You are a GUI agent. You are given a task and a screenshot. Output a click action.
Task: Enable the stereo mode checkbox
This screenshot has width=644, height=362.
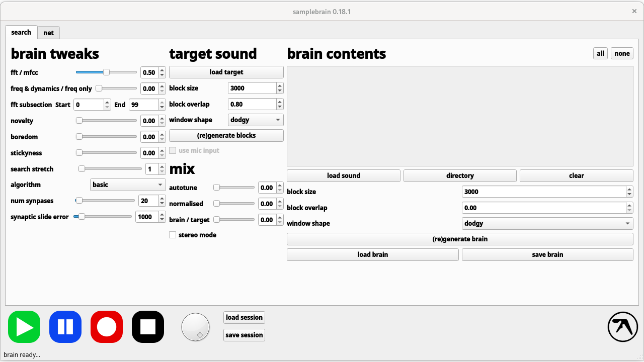pos(173,235)
